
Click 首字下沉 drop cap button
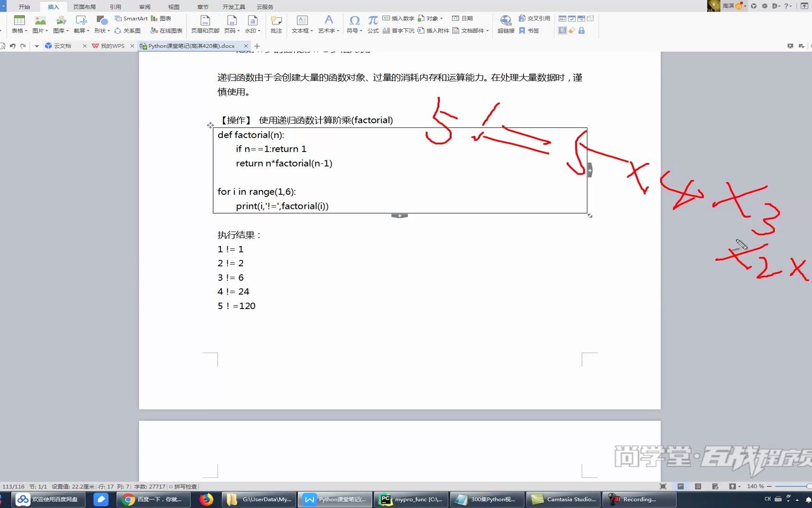click(x=398, y=31)
